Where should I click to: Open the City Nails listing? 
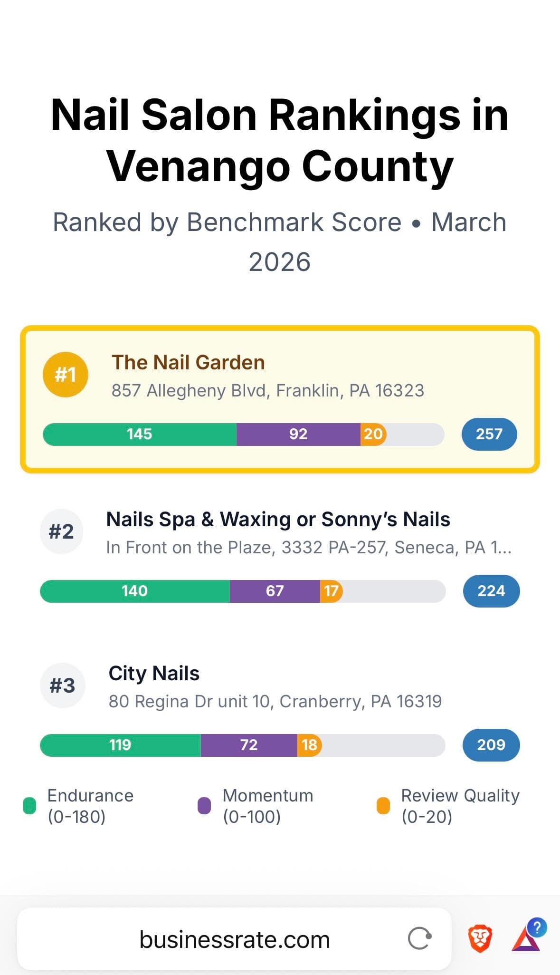pyautogui.click(x=154, y=674)
